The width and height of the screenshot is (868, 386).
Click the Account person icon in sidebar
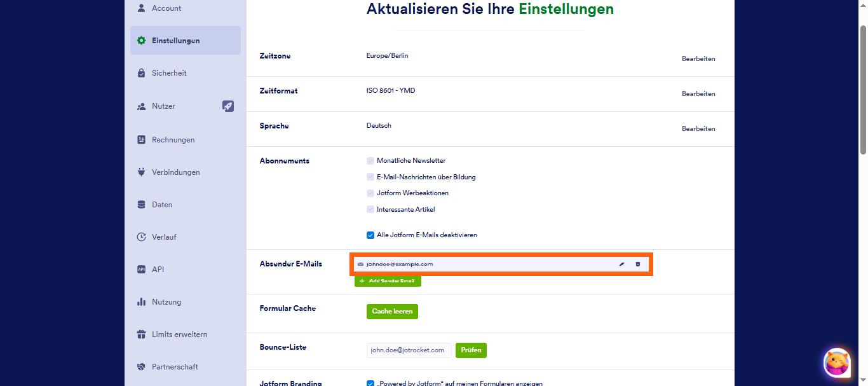[142, 8]
